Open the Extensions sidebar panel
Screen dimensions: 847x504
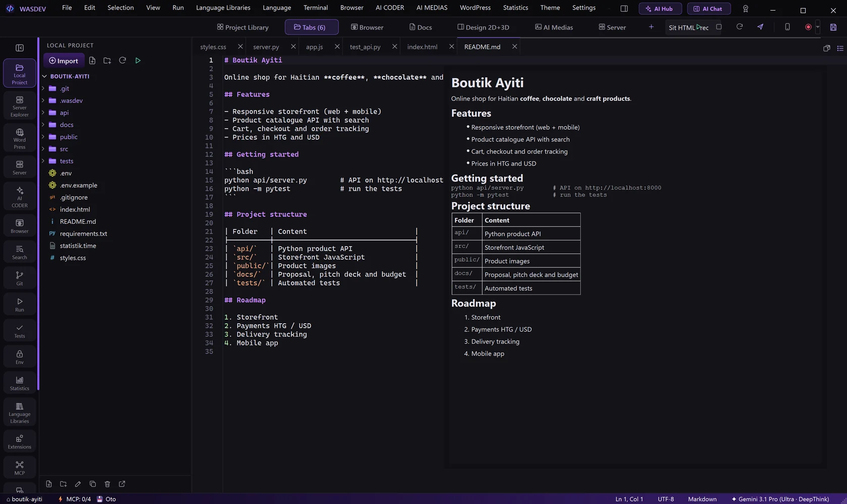20,442
